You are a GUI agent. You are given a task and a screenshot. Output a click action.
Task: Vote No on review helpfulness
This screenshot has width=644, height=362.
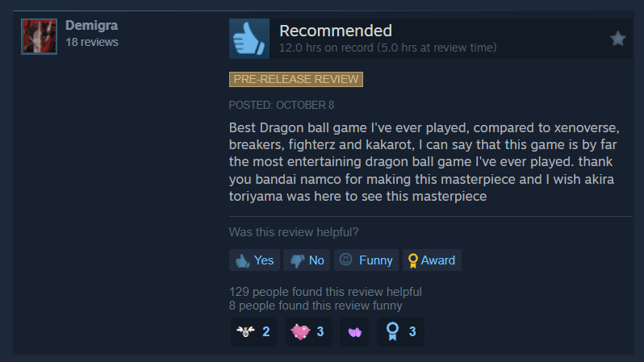[x=307, y=260]
